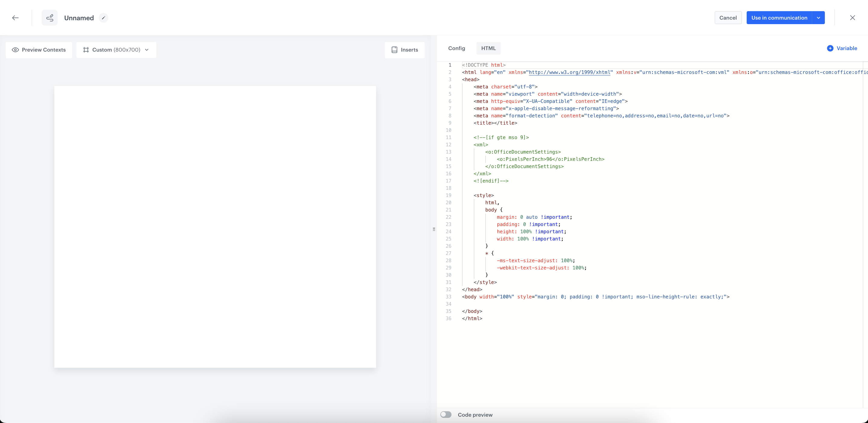This screenshot has width=868, height=423.
Task: Click the Inserts button
Action: [x=405, y=49]
